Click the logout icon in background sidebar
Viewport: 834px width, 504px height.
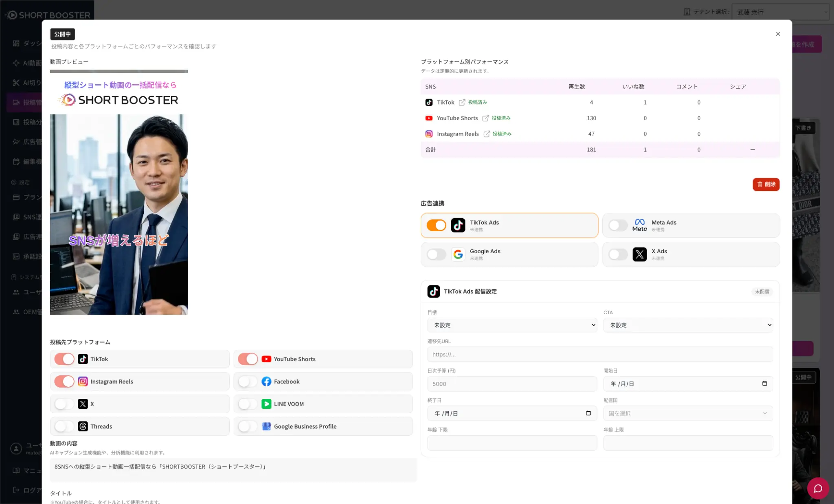pos(16,490)
